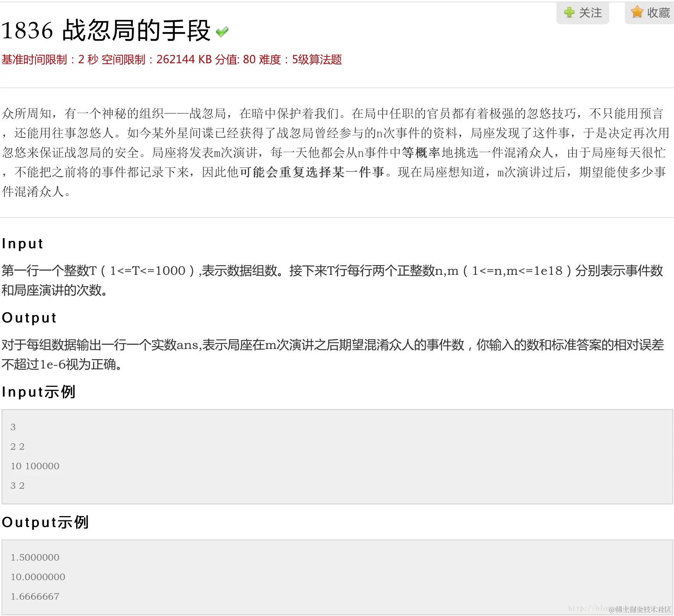
Task: Click the 收藏 favorite button
Action: click(650, 13)
